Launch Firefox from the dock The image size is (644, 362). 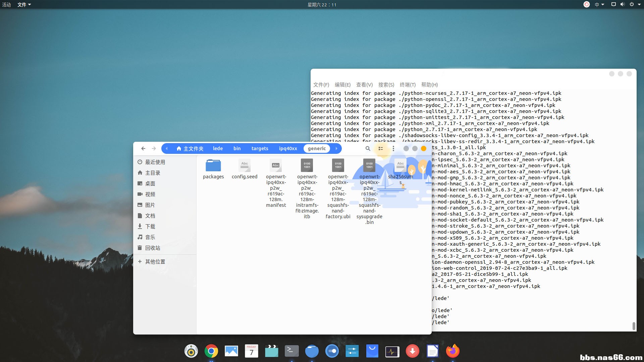click(453, 351)
